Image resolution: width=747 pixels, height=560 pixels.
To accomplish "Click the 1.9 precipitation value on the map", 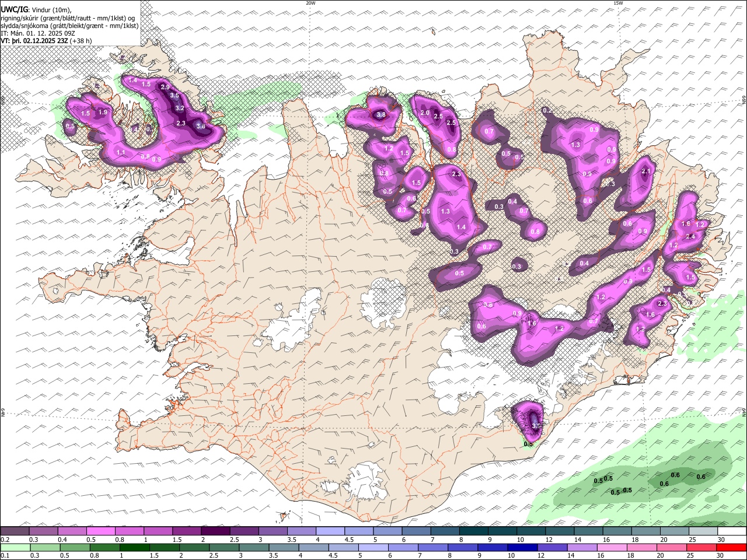I will pos(103,112).
